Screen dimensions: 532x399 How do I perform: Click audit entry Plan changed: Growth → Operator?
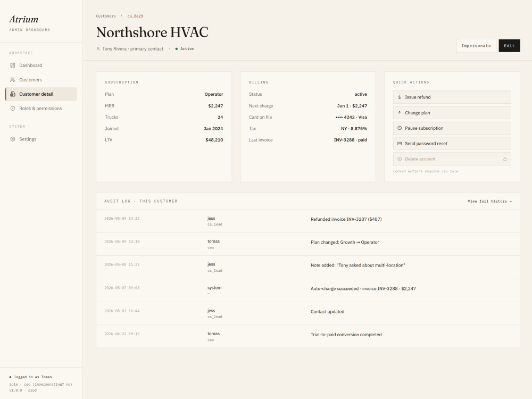point(345,242)
